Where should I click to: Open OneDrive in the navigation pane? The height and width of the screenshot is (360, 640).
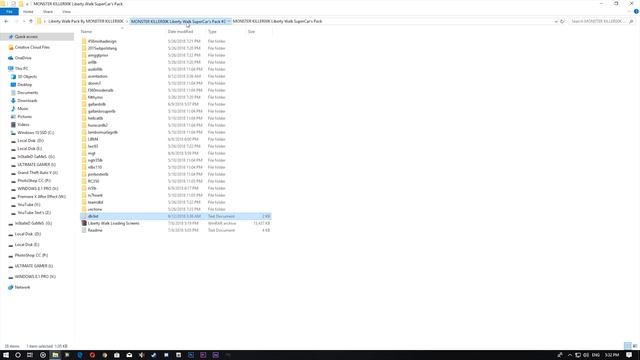click(23, 58)
